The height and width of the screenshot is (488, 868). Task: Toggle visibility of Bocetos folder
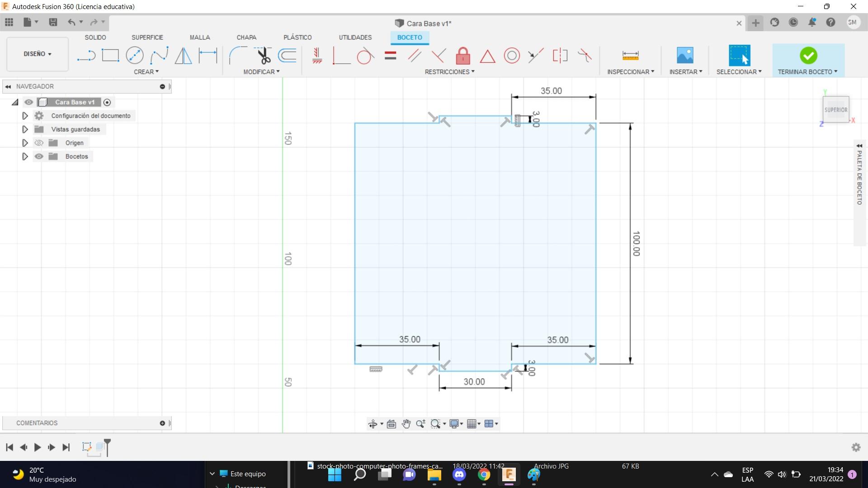(39, 156)
